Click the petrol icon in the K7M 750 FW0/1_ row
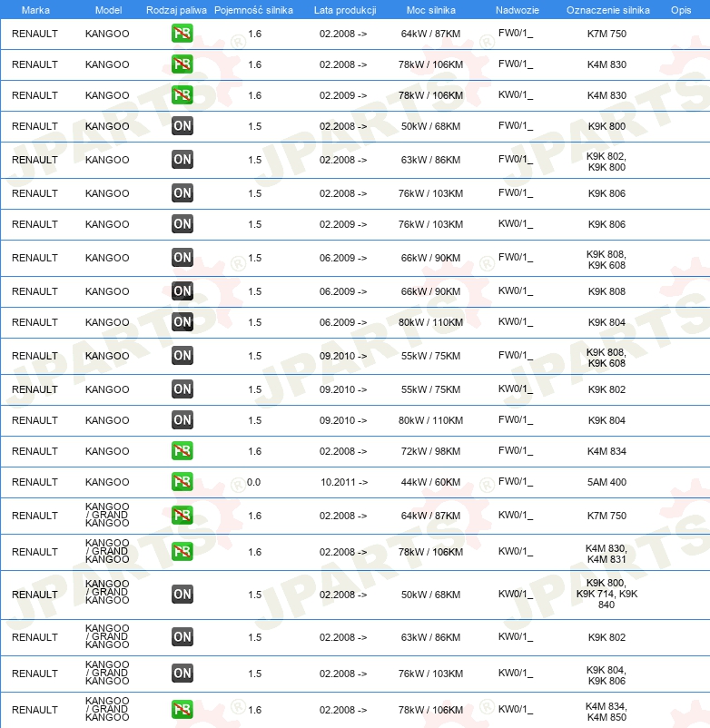 click(x=182, y=34)
